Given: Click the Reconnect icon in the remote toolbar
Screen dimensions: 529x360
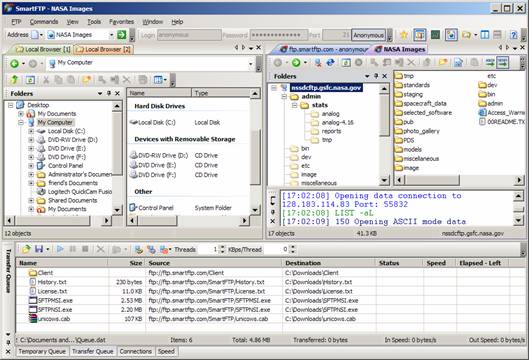Looking at the screenshot, I should point(330,62).
